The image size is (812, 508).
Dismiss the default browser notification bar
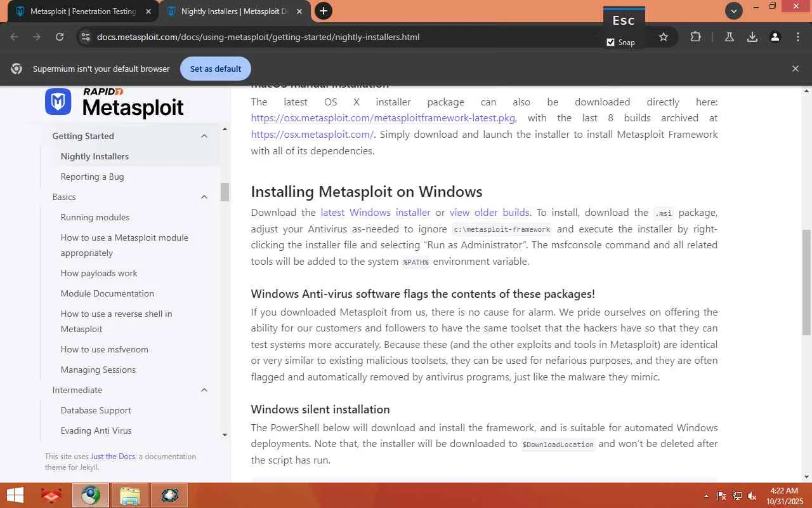coord(796,69)
